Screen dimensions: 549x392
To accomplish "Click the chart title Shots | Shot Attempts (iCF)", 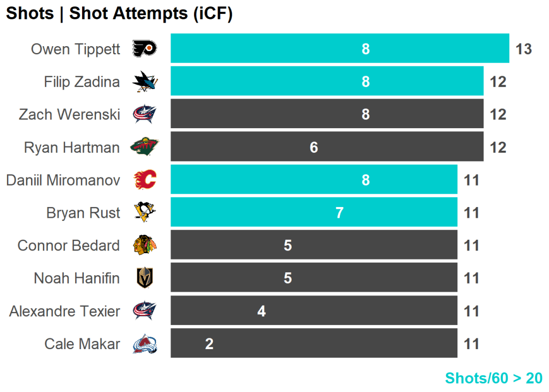I will (x=119, y=14).
